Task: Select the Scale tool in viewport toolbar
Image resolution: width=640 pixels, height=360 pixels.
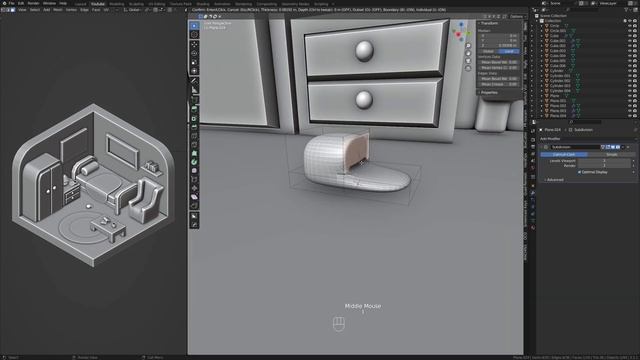Action: [x=194, y=62]
